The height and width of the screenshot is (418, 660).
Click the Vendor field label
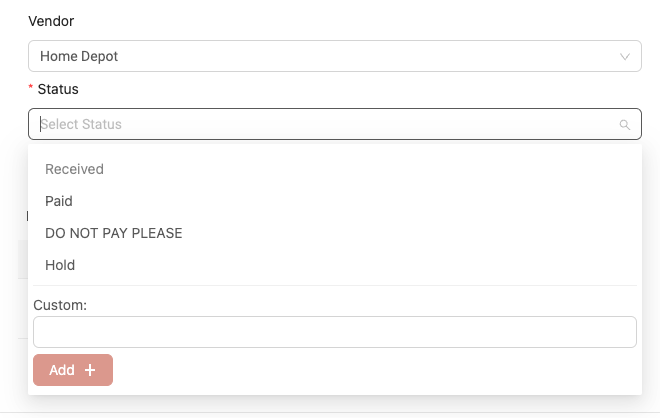[51, 21]
